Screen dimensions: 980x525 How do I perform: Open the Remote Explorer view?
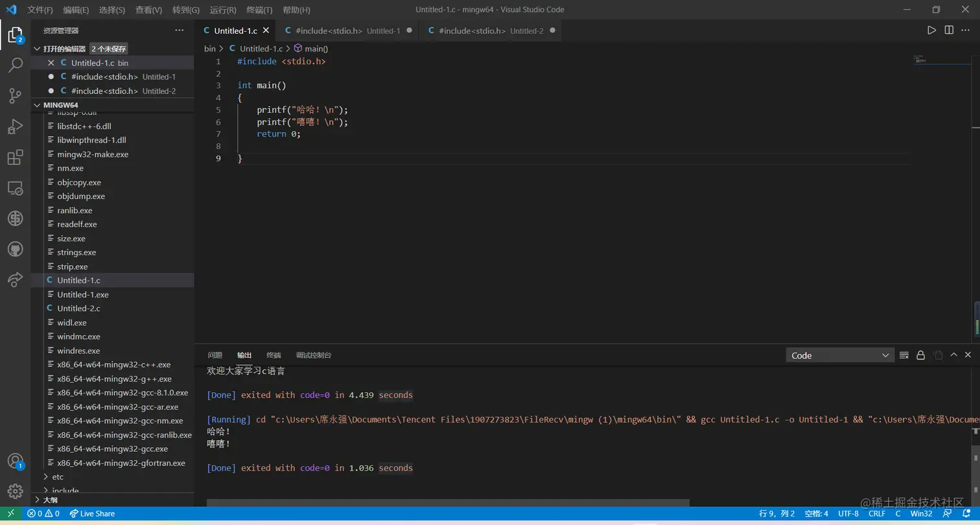15,188
